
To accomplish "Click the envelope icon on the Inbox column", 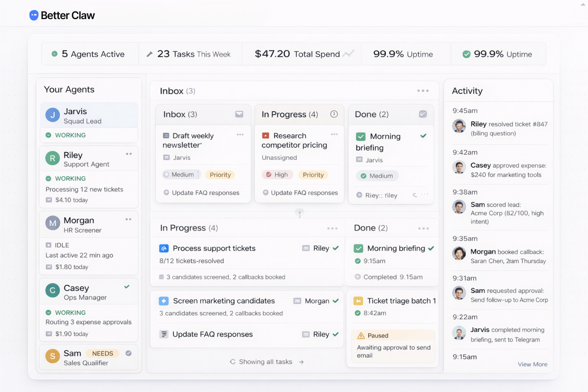I will [x=239, y=114].
